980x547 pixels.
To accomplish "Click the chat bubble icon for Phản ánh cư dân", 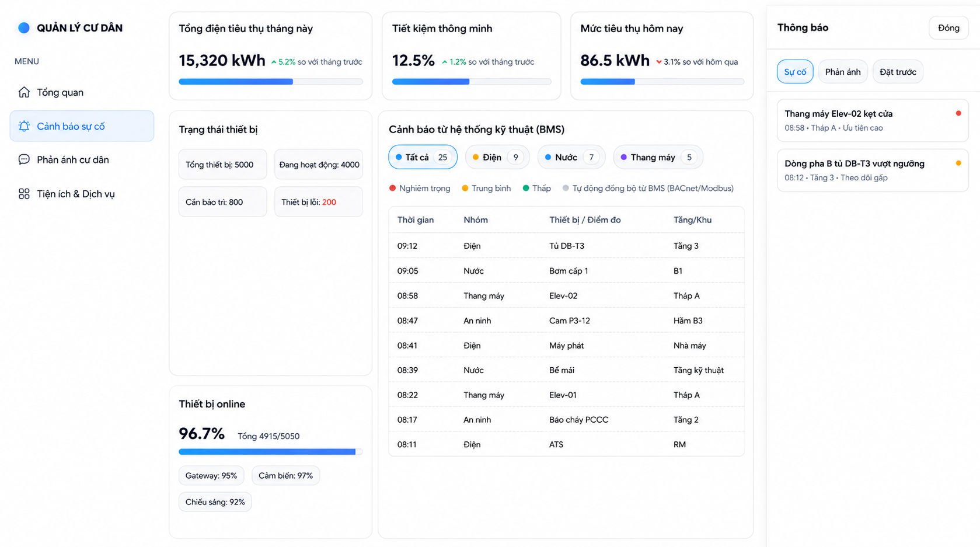I will point(24,160).
